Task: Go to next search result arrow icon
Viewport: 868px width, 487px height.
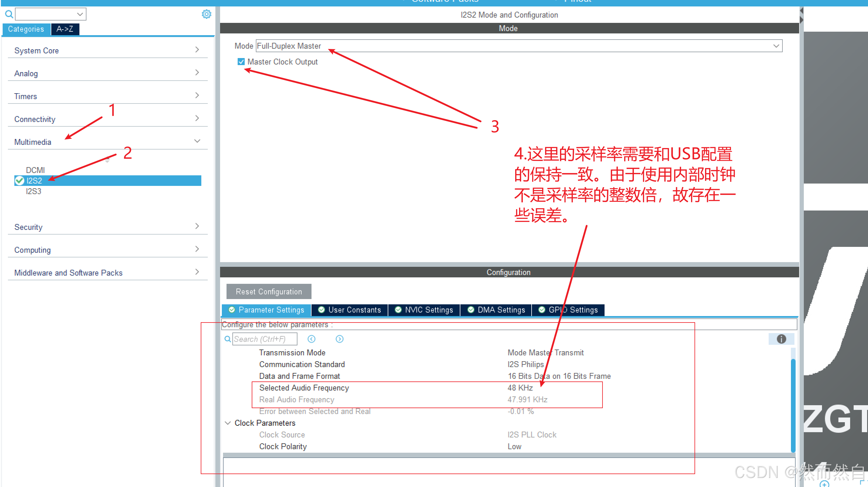Action: [x=339, y=339]
